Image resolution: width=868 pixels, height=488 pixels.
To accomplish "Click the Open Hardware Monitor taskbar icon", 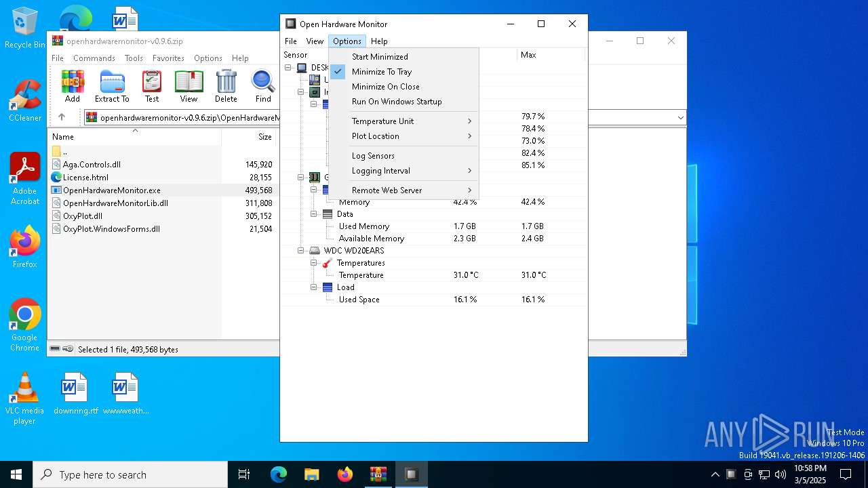I will pyautogui.click(x=411, y=474).
